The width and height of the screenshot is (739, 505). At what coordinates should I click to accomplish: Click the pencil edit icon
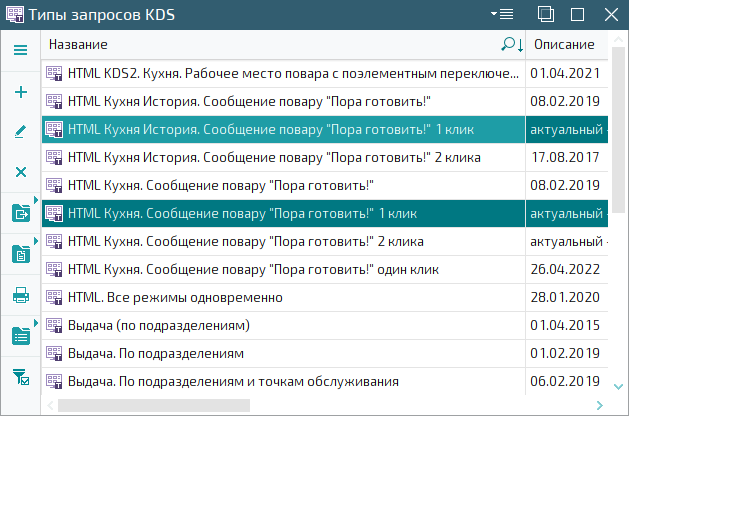(20, 132)
